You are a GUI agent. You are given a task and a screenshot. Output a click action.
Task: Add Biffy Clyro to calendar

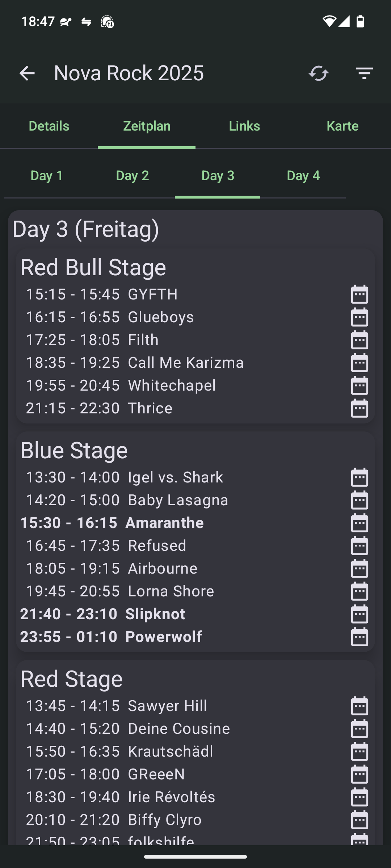(360, 820)
